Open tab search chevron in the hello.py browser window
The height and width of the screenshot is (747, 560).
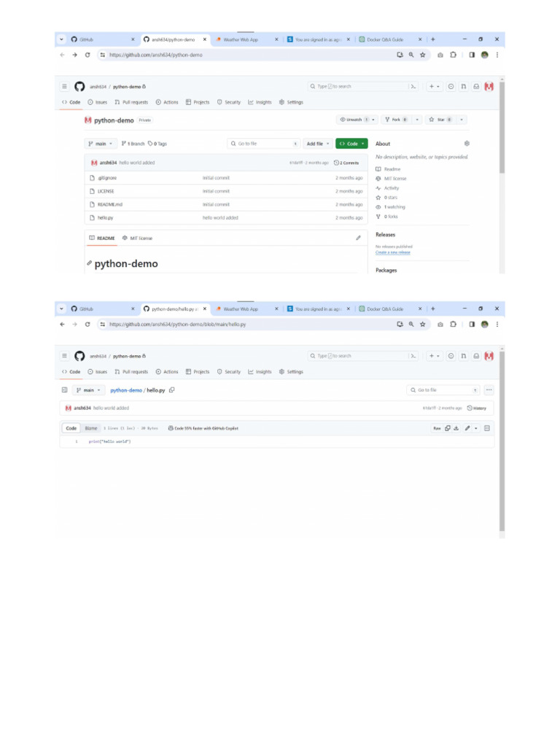pyautogui.click(x=61, y=309)
